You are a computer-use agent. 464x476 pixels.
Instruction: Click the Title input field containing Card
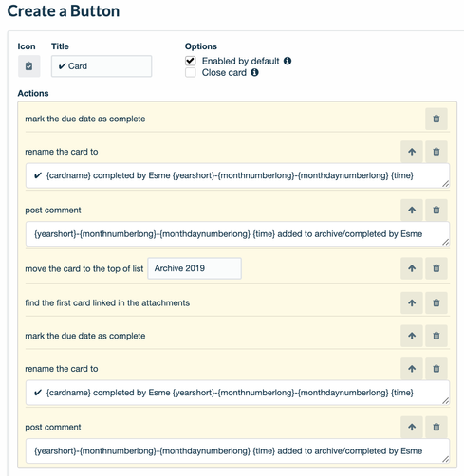102,66
